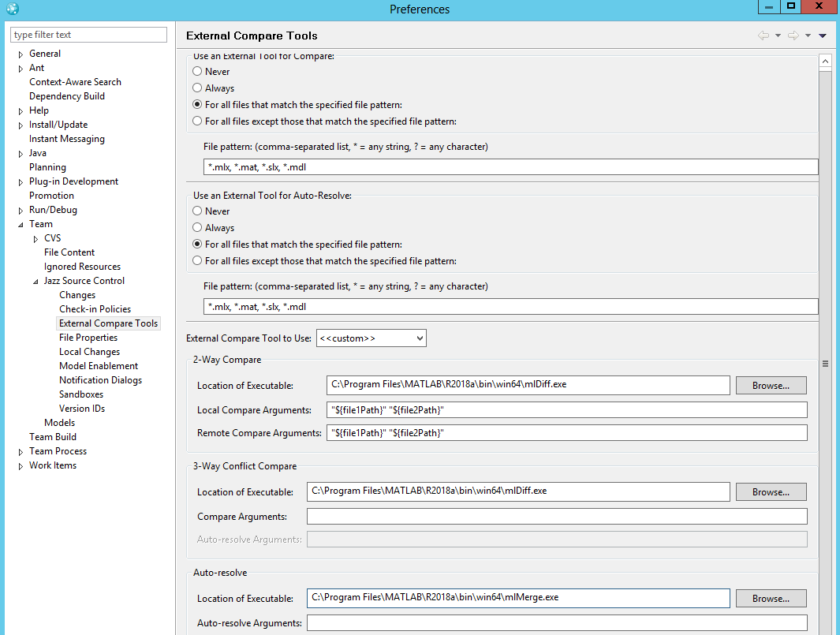This screenshot has height=635, width=840.
Task: Open the preferences view menu triangle icon
Action: point(823,35)
